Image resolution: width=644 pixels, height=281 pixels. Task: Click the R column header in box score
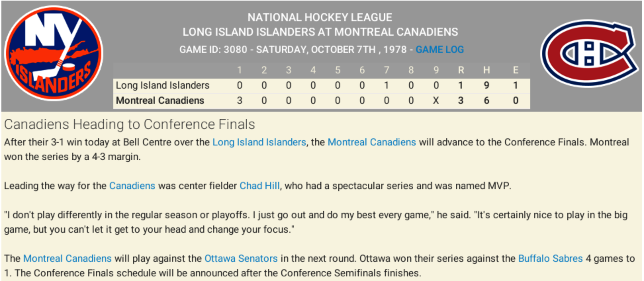tap(461, 70)
